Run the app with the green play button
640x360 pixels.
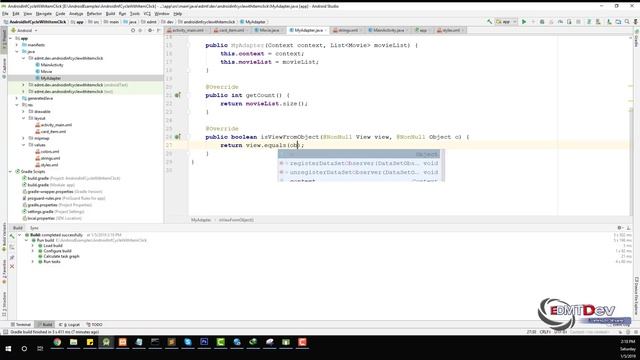point(524,22)
